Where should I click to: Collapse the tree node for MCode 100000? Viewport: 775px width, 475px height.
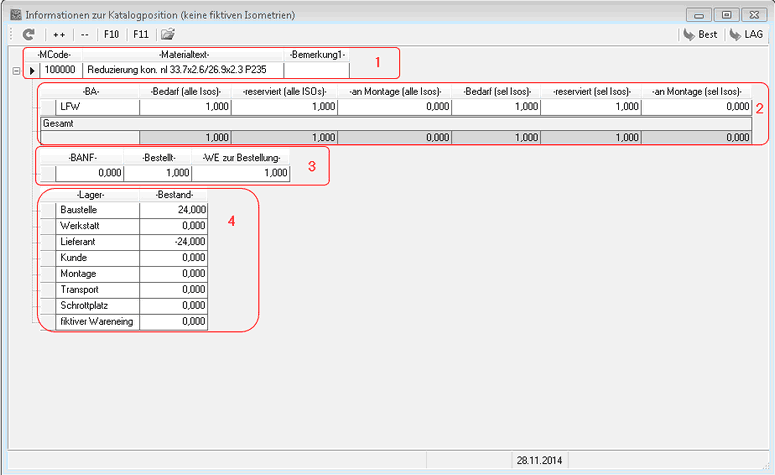point(15,71)
